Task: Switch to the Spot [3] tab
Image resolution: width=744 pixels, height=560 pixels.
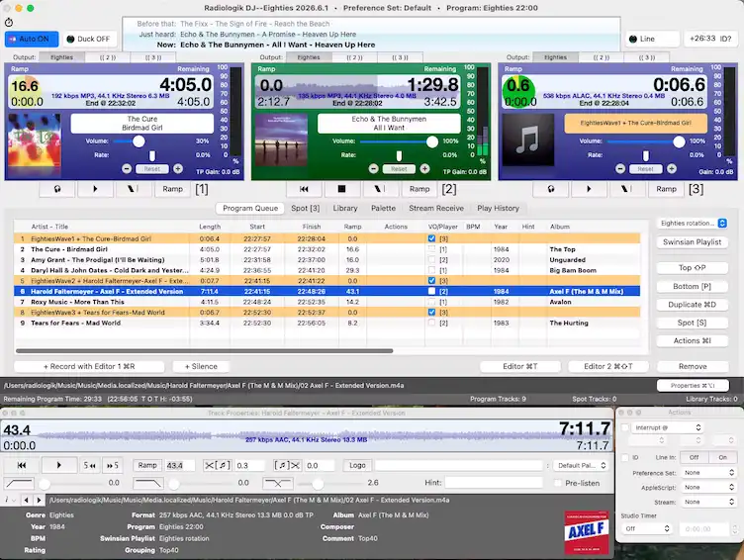Action: 305,208
